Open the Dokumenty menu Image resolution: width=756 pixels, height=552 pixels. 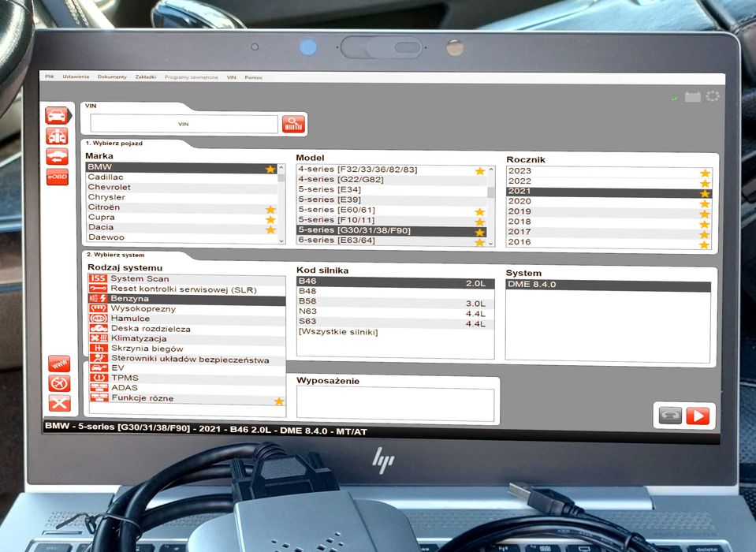112,76
